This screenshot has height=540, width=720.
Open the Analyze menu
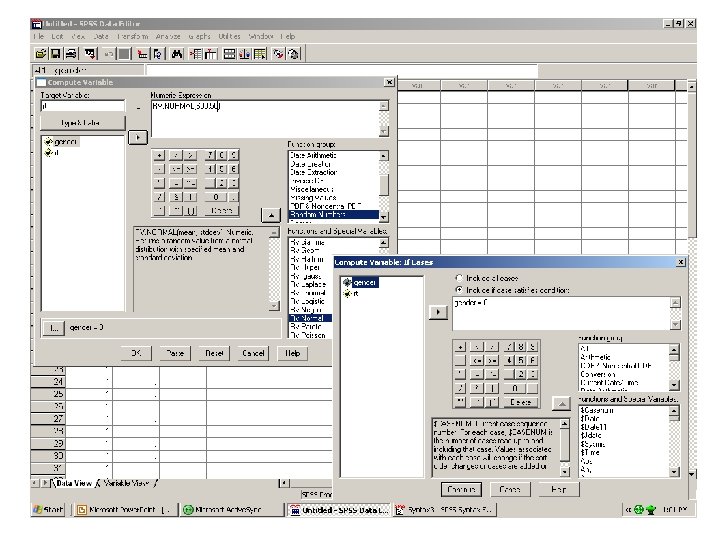point(168,36)
